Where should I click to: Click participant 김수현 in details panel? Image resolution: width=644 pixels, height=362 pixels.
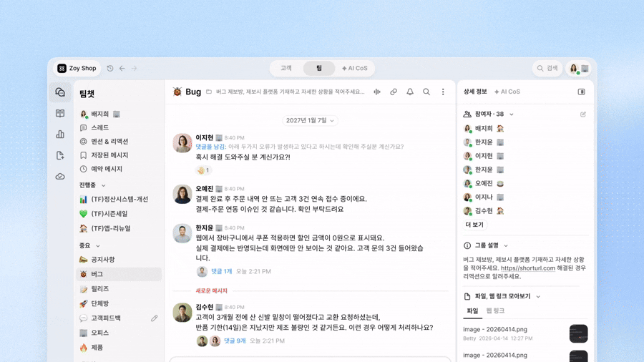(x=484, y=211)
